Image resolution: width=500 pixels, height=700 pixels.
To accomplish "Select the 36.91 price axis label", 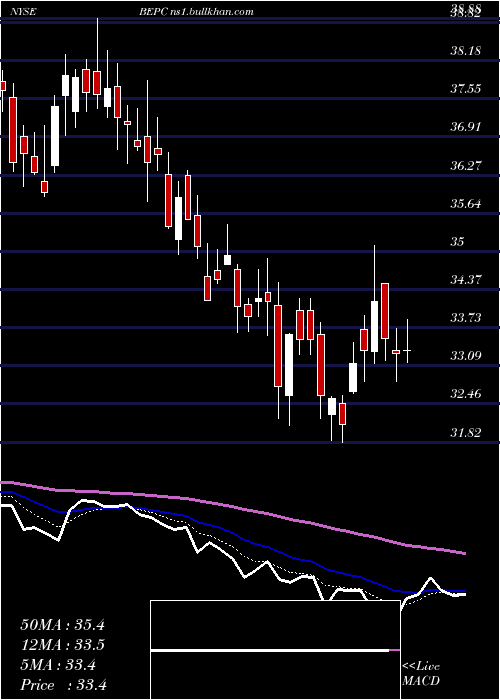I will click(466, 127).
